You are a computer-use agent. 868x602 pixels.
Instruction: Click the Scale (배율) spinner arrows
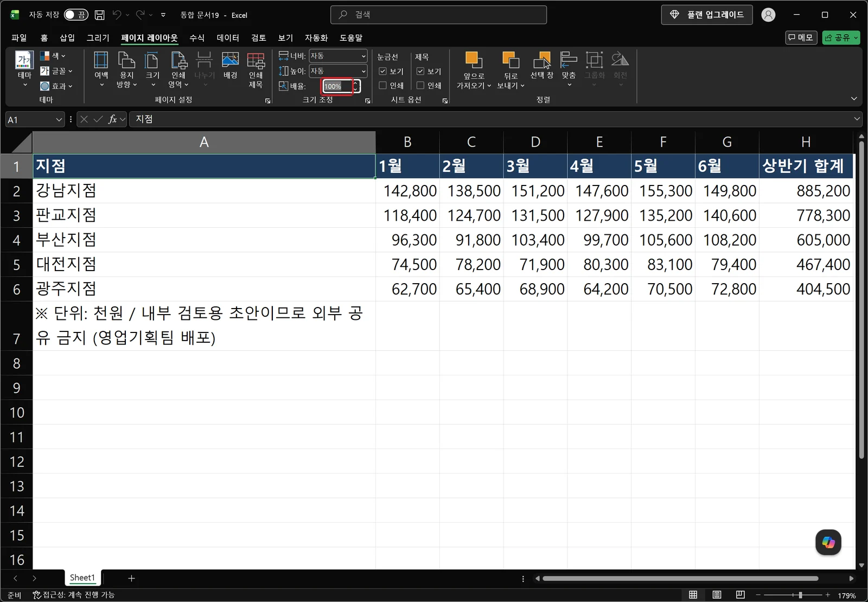click(356, 86)
